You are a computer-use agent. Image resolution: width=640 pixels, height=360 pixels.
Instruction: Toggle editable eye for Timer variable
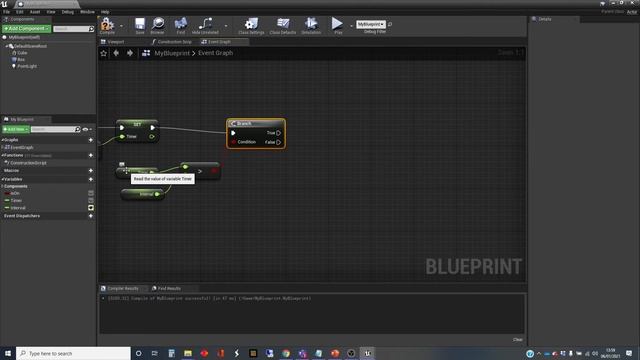[x=91, y=200]
